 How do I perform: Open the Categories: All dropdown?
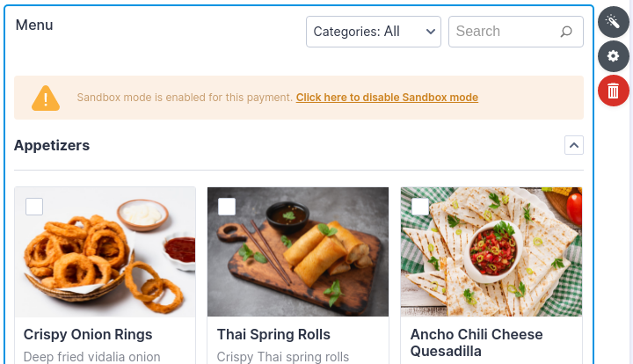pyautogui.click(x=374, y=32)
